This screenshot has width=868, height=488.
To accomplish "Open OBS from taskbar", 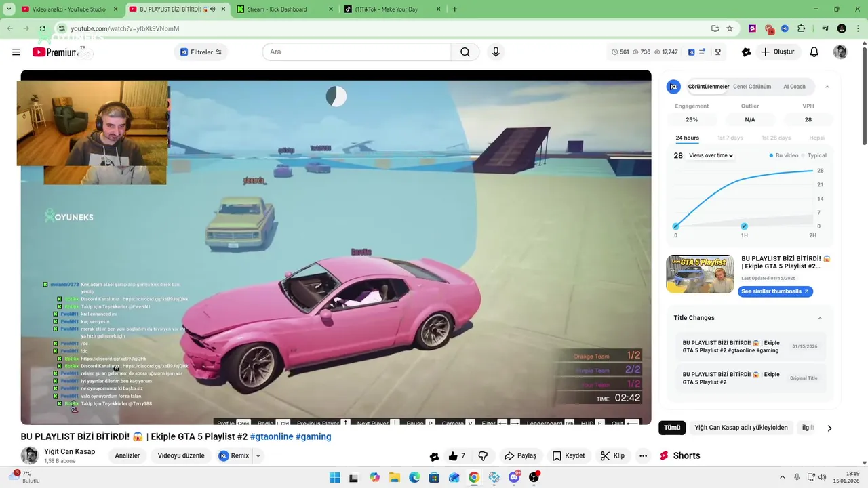I will tap(534, 478).
